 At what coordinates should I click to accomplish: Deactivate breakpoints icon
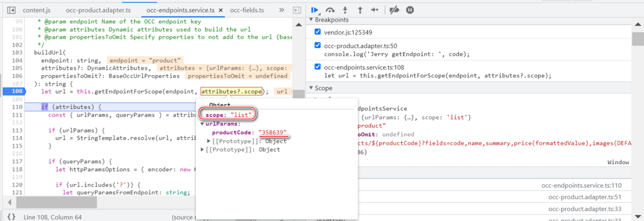coord(394,10)
